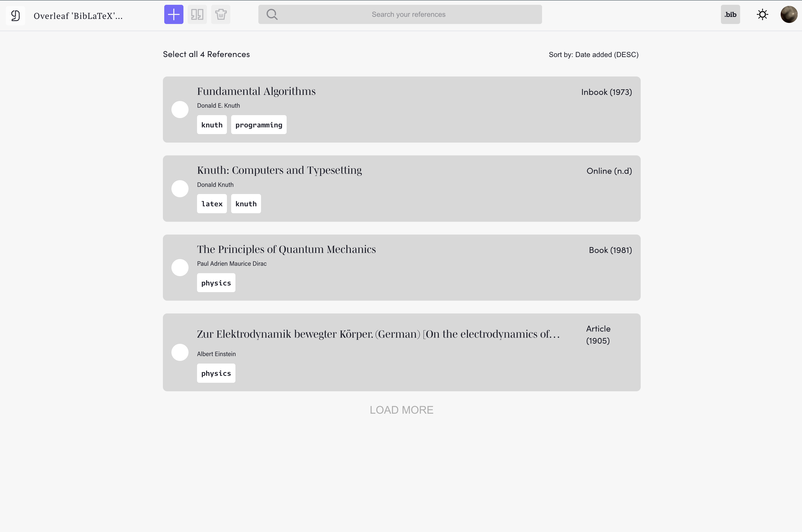The width and height of the screenshot is (802, 532).
Task: Click the LOAD MORE button
Action: pyautogui.click(x=402, y=410)
